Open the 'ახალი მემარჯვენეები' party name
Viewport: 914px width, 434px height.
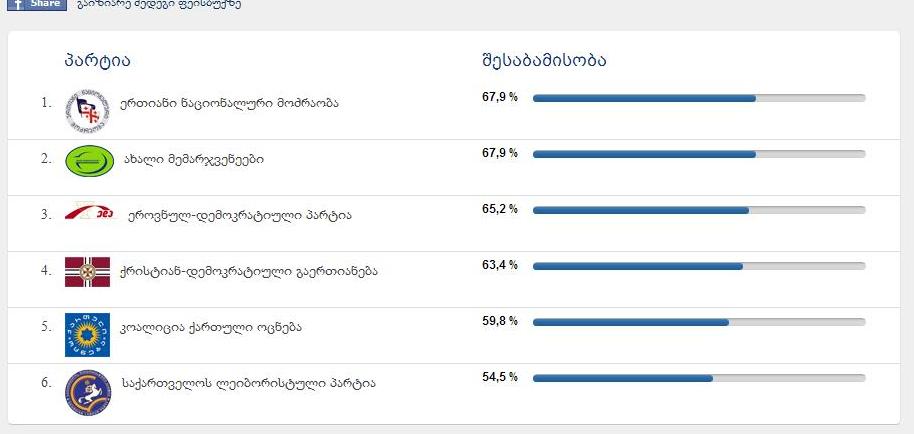point(194,158)
